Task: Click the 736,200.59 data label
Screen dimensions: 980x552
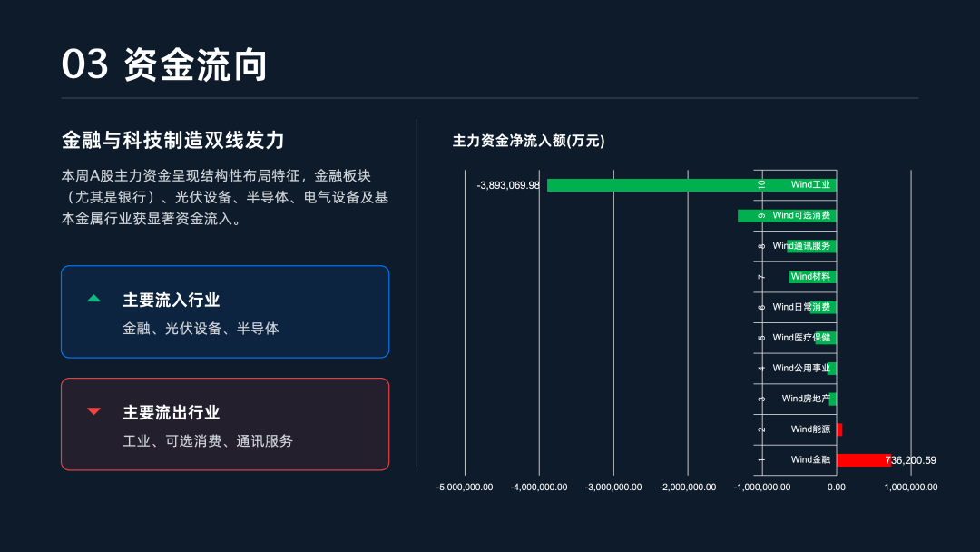Action: (910, 460)
